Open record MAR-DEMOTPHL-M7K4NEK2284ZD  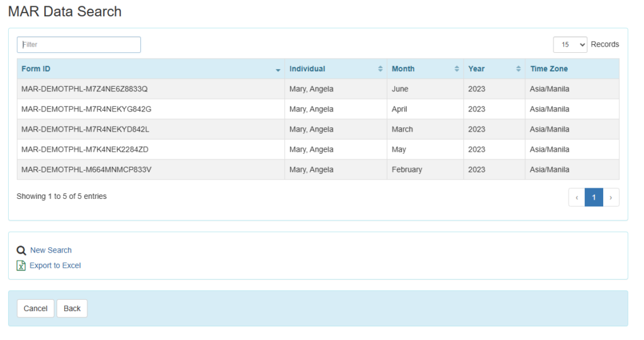[x=85, y=149]
